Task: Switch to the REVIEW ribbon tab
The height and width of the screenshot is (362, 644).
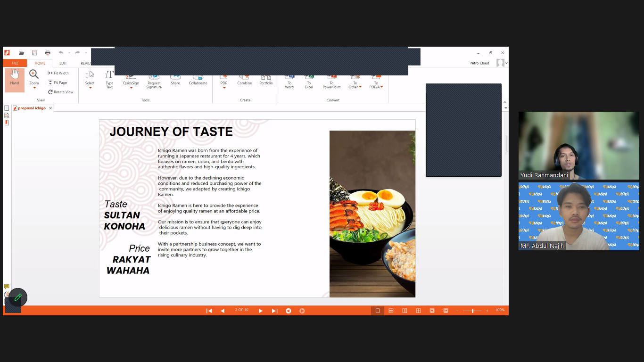Action: pos(86,63)
